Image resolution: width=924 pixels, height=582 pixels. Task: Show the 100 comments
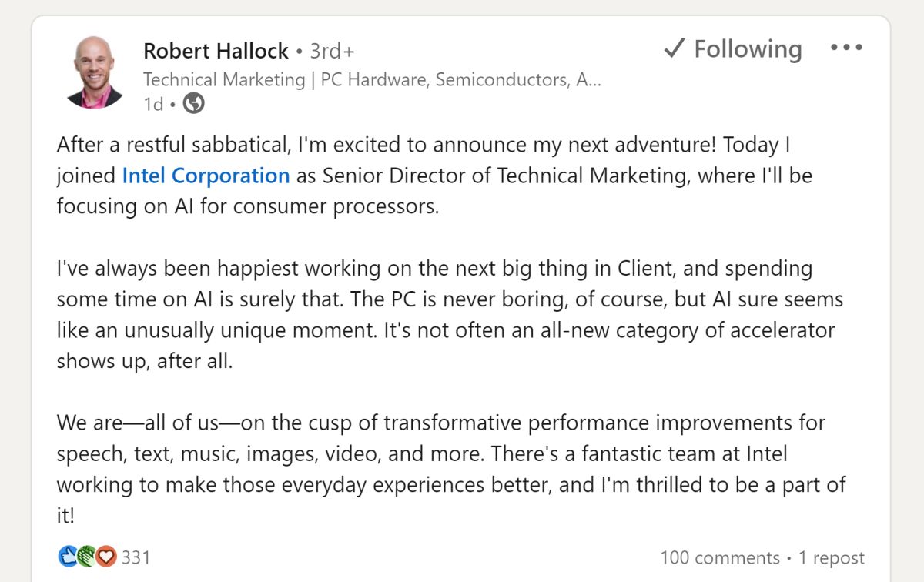point(720,557)
